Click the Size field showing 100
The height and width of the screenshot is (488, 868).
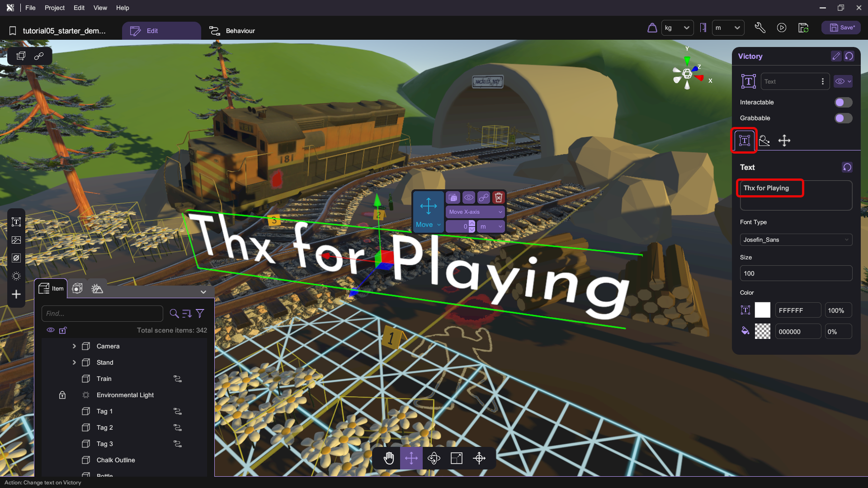pos(796,273)
